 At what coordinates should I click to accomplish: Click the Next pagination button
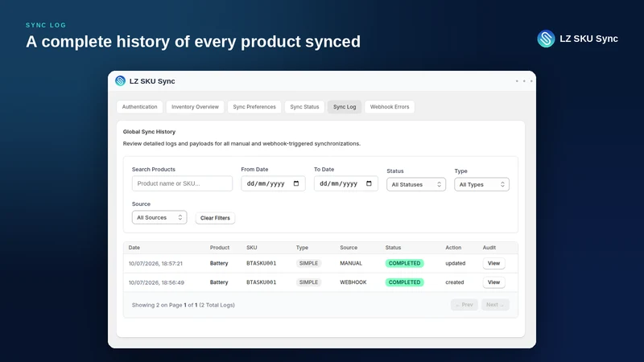pyautogui.click(x=495, y=305)
